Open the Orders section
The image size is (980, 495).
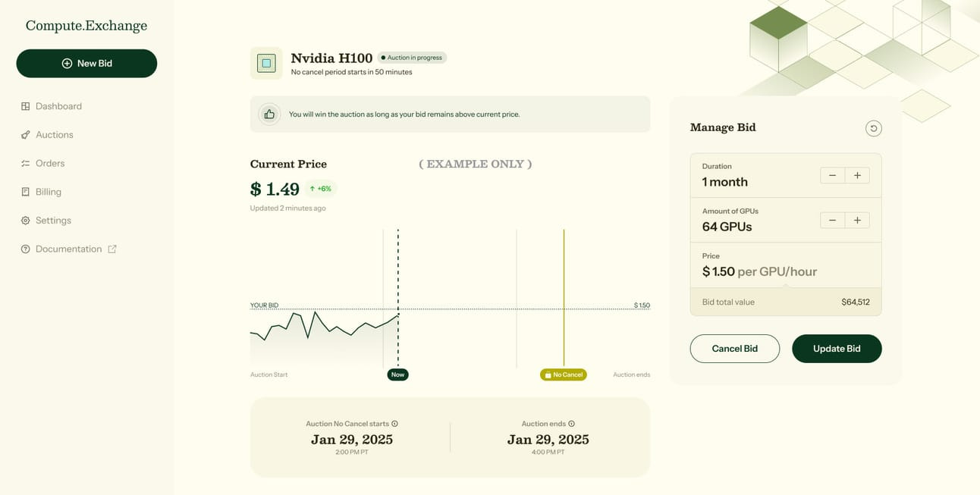click(x=50, y=163)
